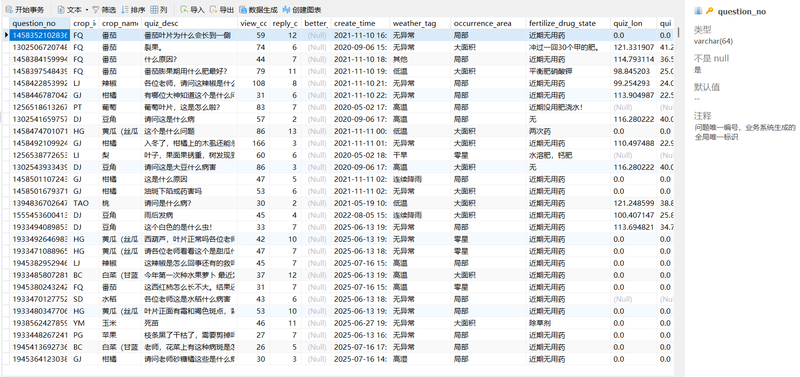
Task: Select the longitude cell '121.331907'
Action: (634, 47)
